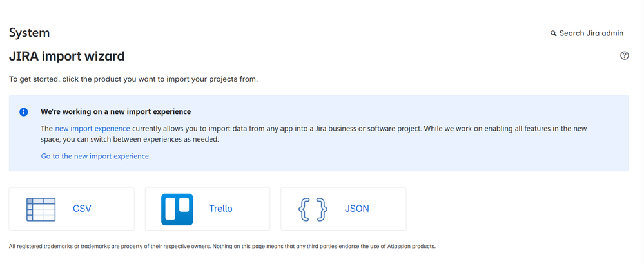Open the help question mark icon
This screenshot has height=264, width=644.
click(x=624, y=56)
